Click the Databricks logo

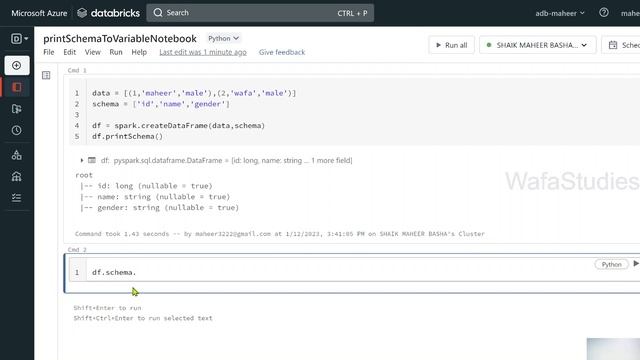click(x=109, y=13)
